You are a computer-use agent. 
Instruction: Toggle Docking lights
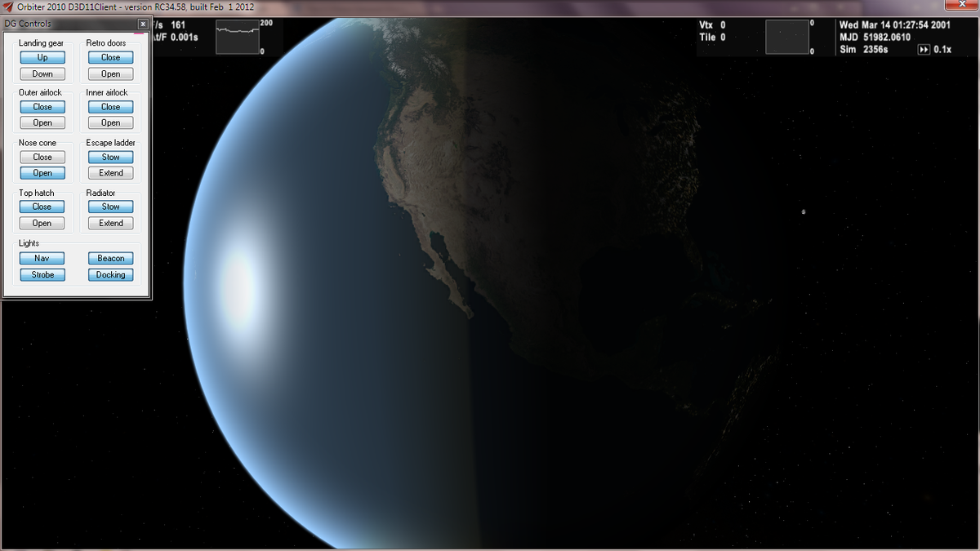pyautogui.click(x=111, y=274)
